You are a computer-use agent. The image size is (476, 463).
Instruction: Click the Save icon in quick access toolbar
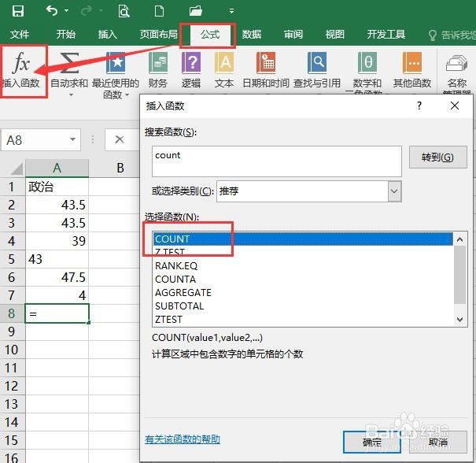(x=17, y=11)
